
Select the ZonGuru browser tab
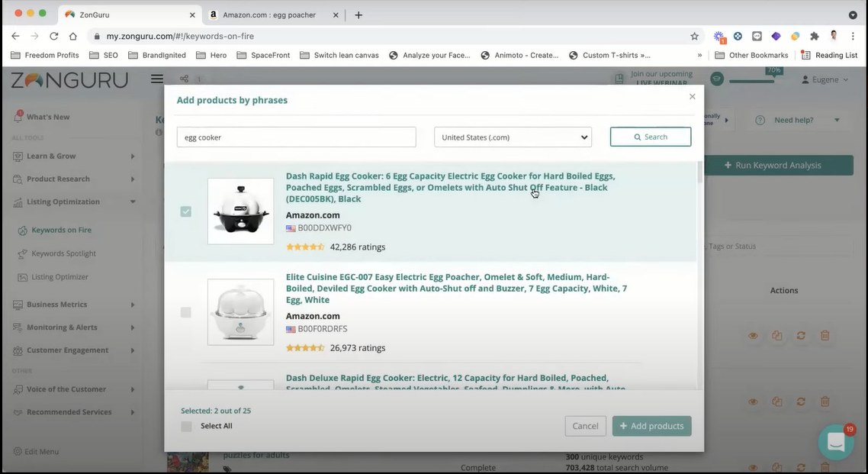[x=130, y=15]
